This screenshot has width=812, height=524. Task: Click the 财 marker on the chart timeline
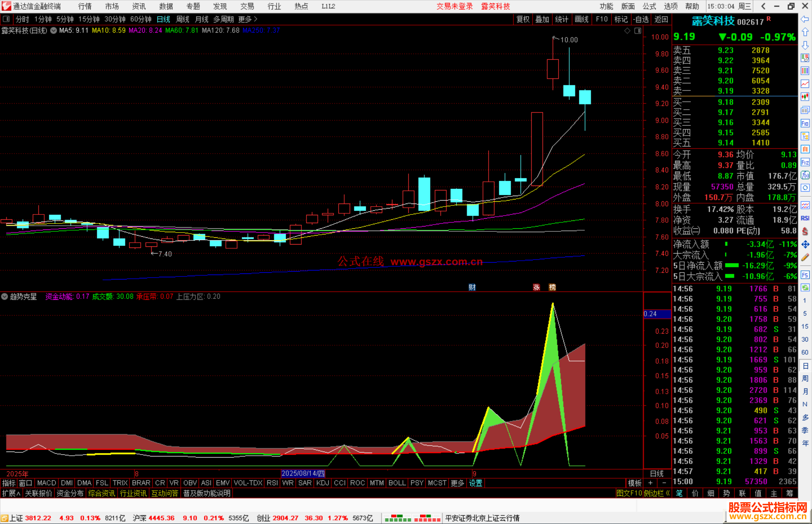click(x=472, y=287)
